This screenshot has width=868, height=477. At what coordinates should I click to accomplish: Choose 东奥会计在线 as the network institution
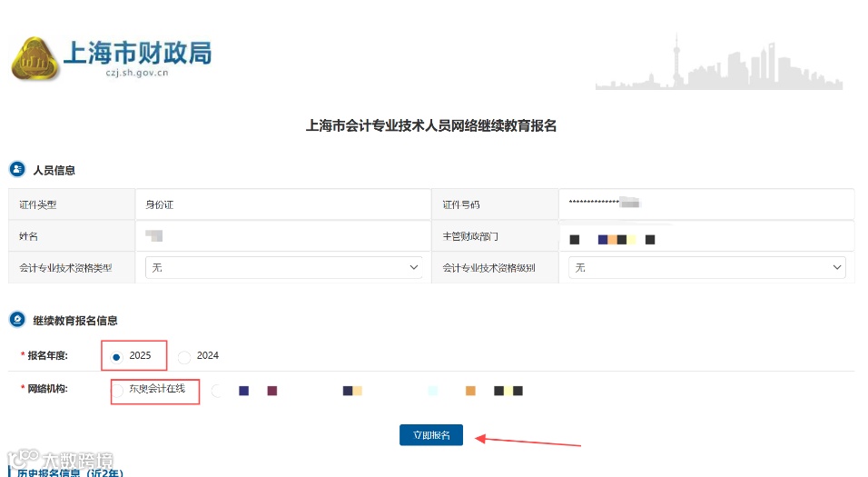click(x=117, y=391)
